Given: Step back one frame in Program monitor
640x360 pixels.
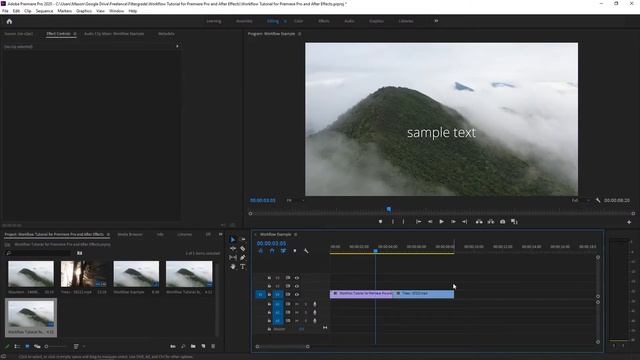Looking at the screenshot, I should (430, 222).
